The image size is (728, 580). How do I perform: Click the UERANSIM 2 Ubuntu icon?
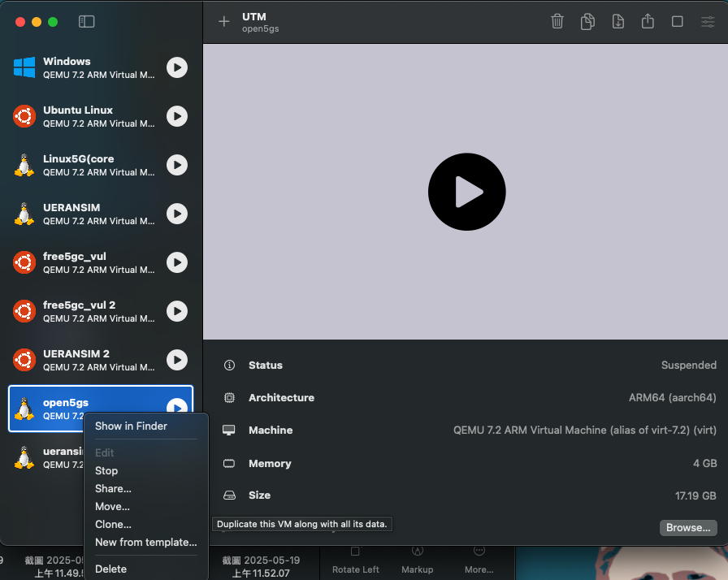[x=24, y=360]
